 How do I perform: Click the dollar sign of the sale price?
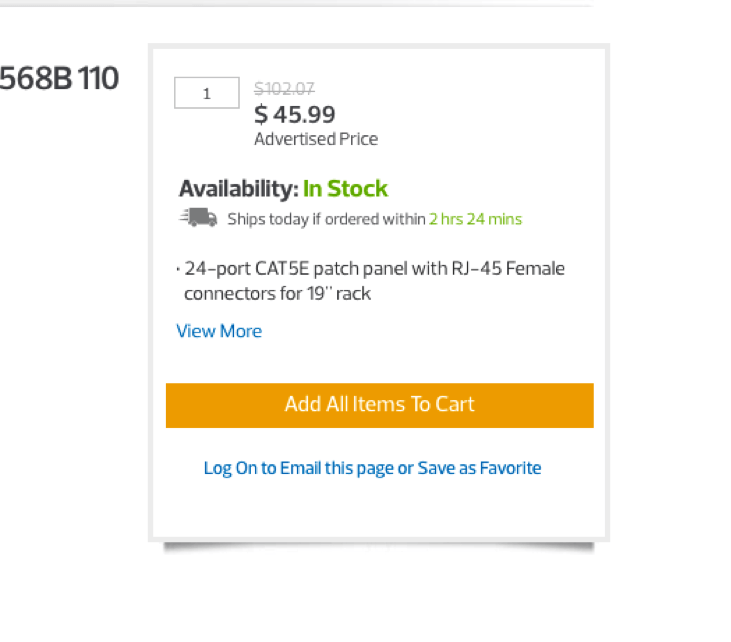point(261,115)
